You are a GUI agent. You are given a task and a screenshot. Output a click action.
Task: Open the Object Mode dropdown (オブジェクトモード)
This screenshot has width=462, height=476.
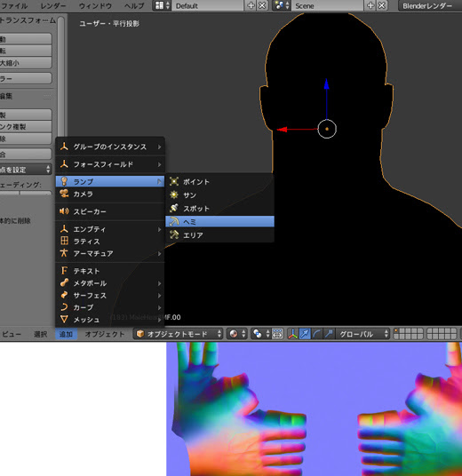[178, 334]
